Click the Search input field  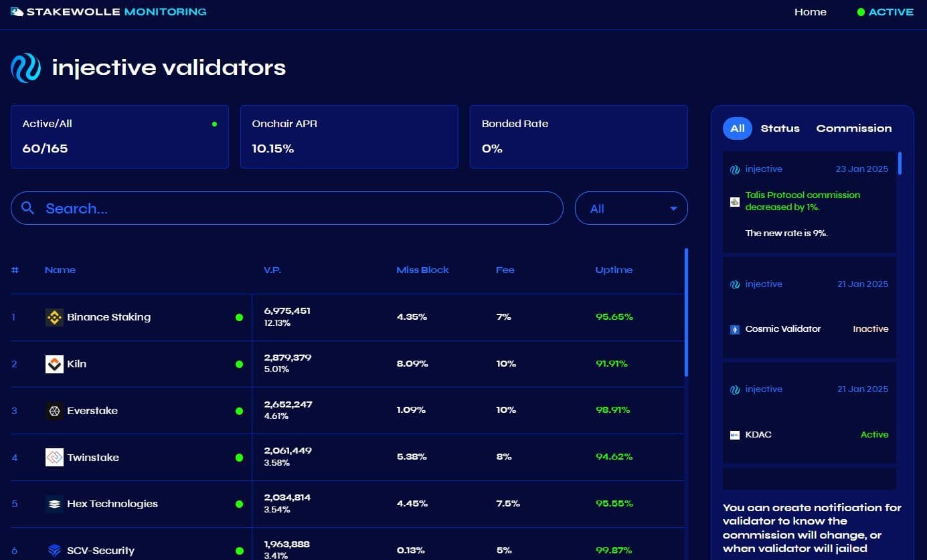click(x=286, y=208)
